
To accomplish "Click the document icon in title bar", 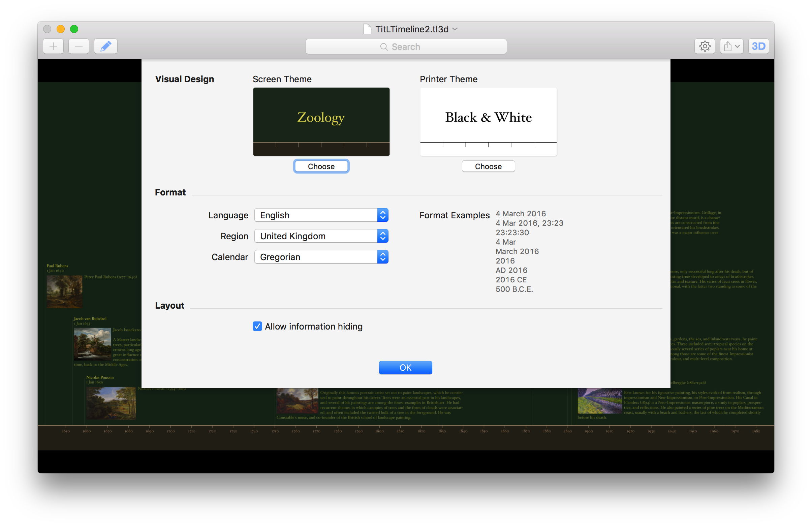I will [x=367, y=29].
